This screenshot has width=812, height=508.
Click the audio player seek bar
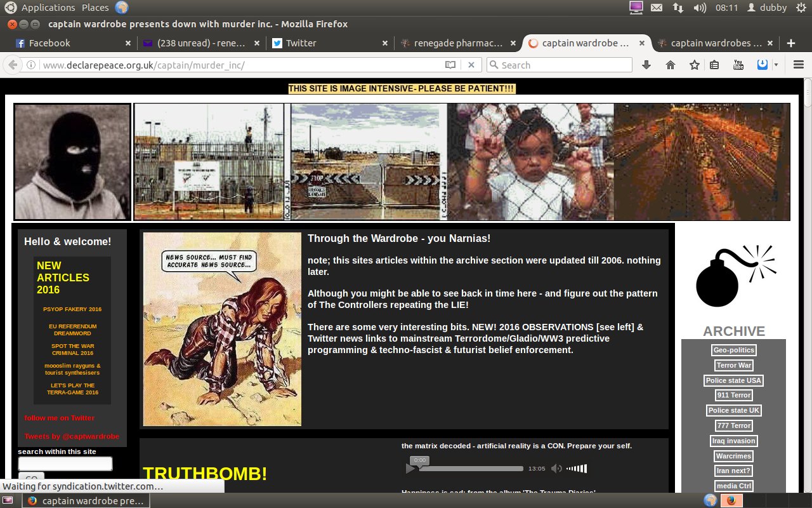[471, 469]
